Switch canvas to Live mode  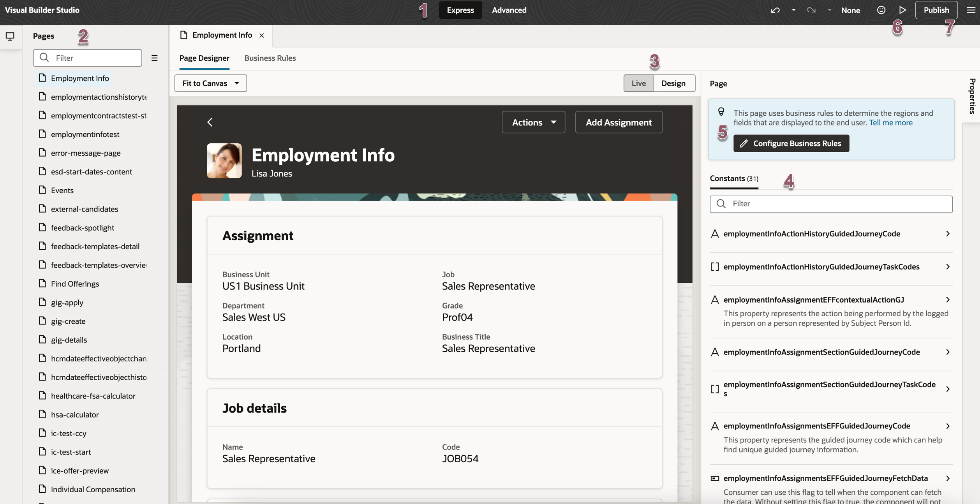coord(638,83)
